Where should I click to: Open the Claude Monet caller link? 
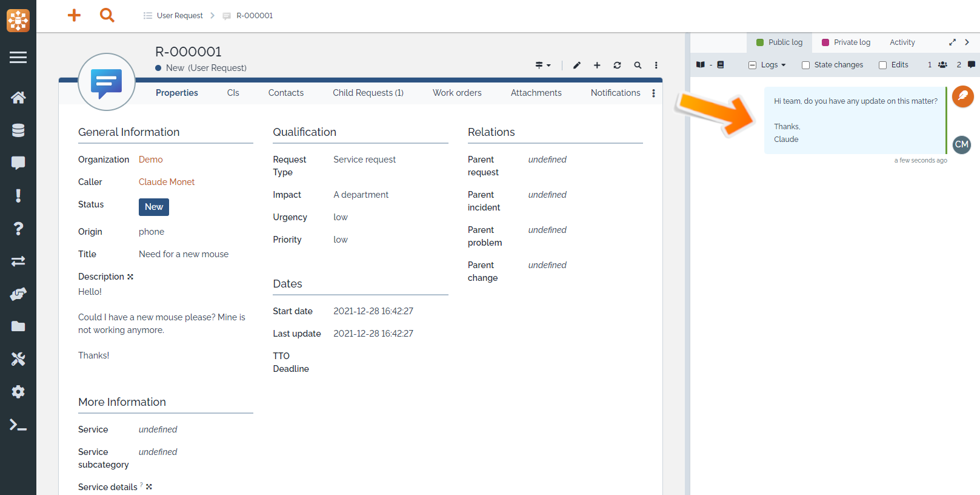[167, 182]
